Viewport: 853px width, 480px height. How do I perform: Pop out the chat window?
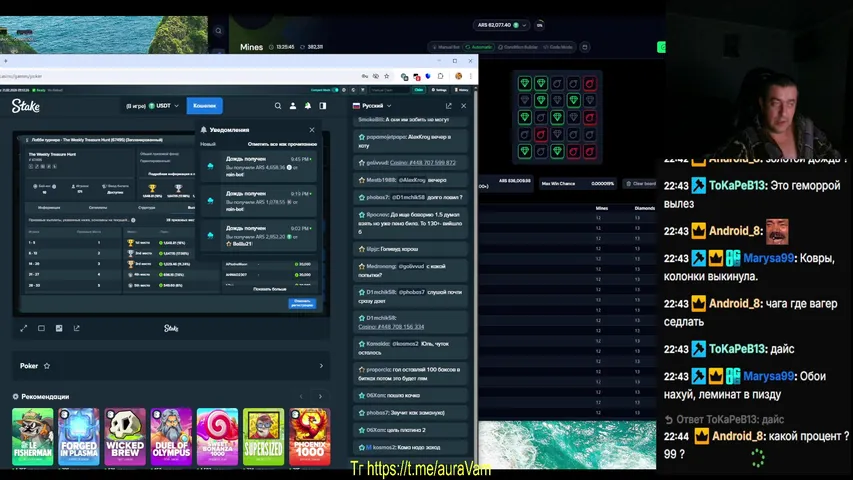click(449, 105)
